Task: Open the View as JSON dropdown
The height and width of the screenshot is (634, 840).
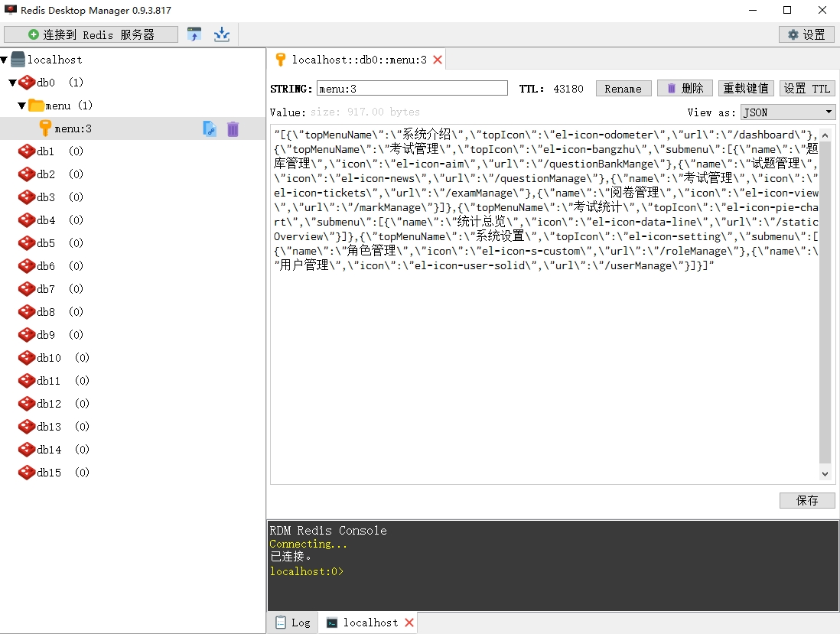Action: point(787,112)
